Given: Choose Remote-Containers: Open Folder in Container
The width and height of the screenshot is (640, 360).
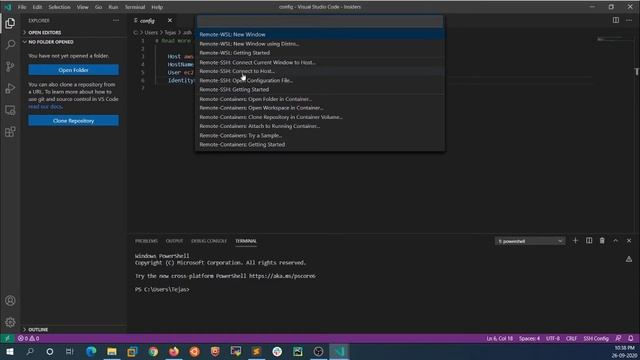Looking at the screenshot, I should [x=320, y=99].
